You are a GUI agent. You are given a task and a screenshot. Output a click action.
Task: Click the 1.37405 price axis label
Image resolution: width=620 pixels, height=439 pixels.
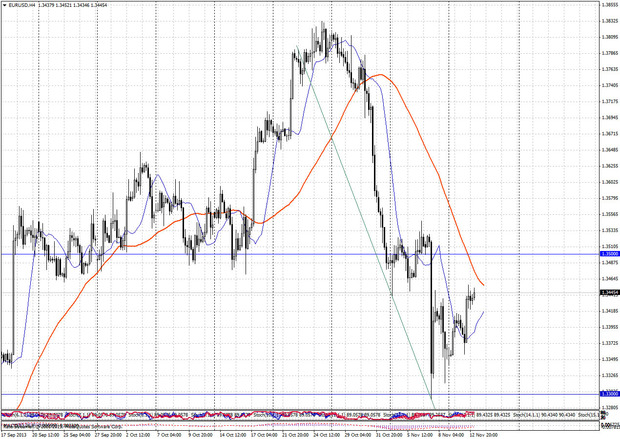(610, 85)
